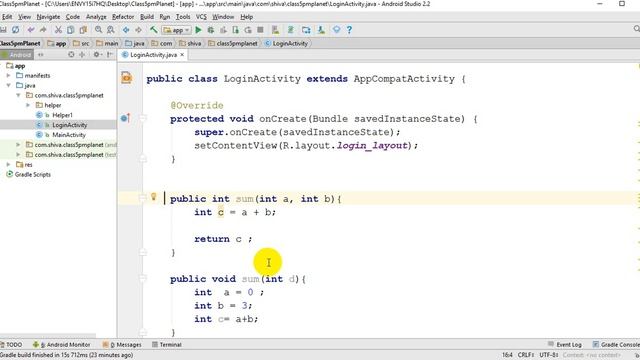
Task: Click the Collapse All icon in project panel
Action: (x=82, y=54)
